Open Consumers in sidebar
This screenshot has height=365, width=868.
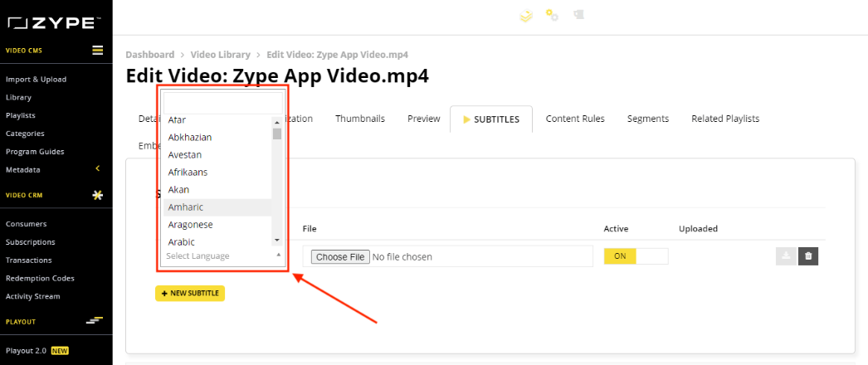pyautogui.click(x=26, y=224)
